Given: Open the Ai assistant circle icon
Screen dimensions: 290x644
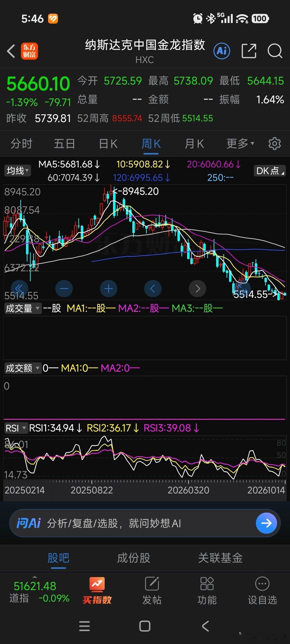Looking at the screenshot, I should point(222,51).
